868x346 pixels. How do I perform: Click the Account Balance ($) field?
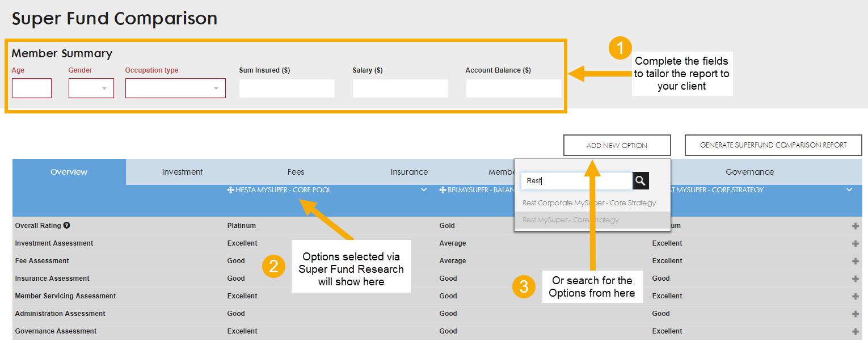(x=514, y=88)
